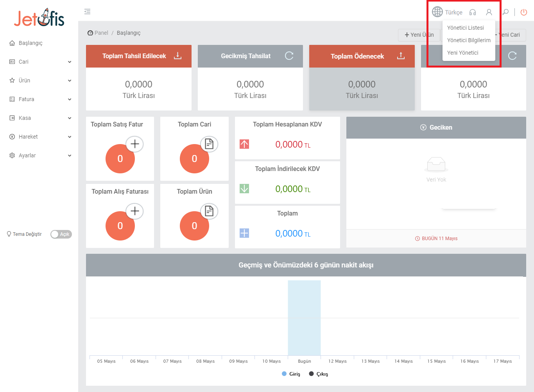Viewport: 534px width, 392px height.
Task: Expand the Ürün menu chevron
Action: 70,80
